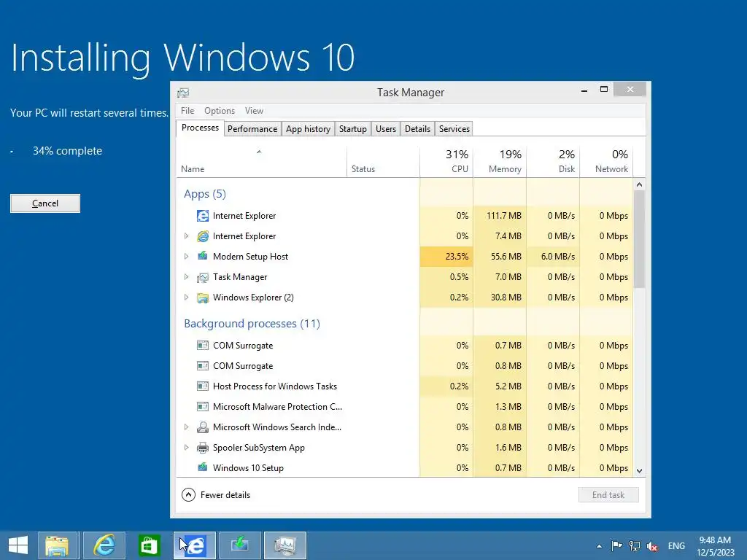Open the Windows Store taskbar icon
The width and height of the screenshot is (747, 560).
click(149, 545)
